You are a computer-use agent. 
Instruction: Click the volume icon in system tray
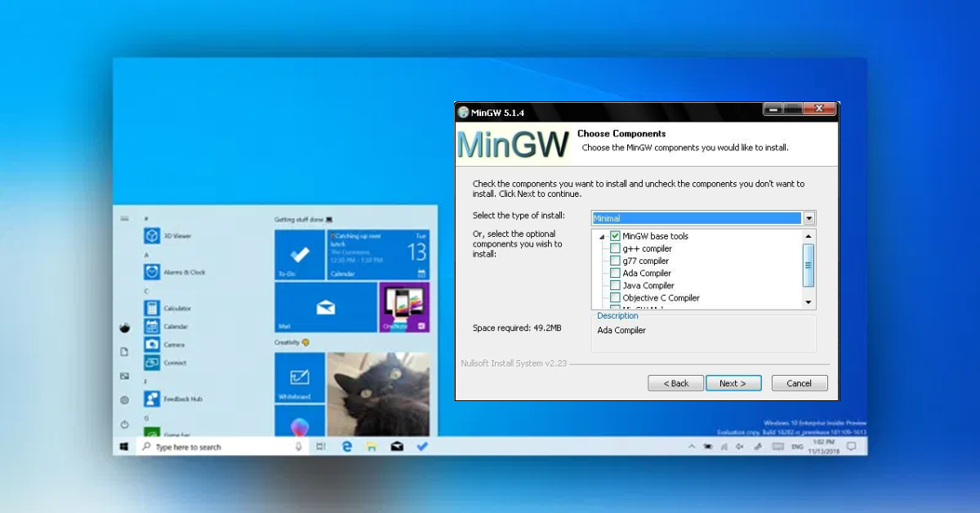pyautogui.click(x=739, y=447)
